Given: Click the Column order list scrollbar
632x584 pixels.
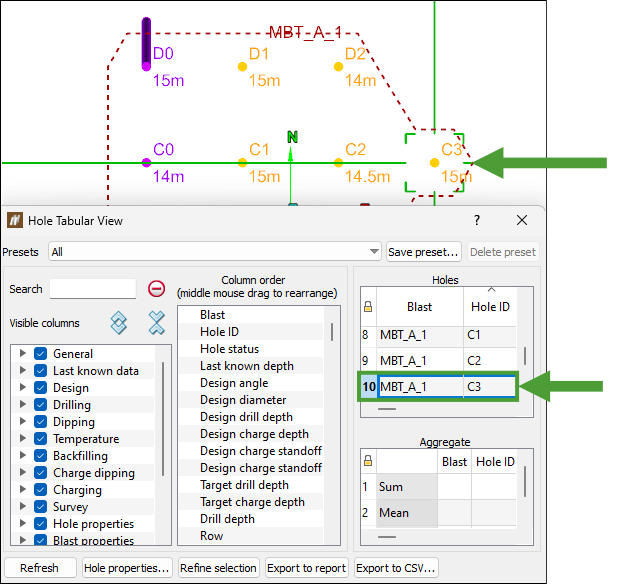Looking at the screenshot, I should tap(332, 332).
